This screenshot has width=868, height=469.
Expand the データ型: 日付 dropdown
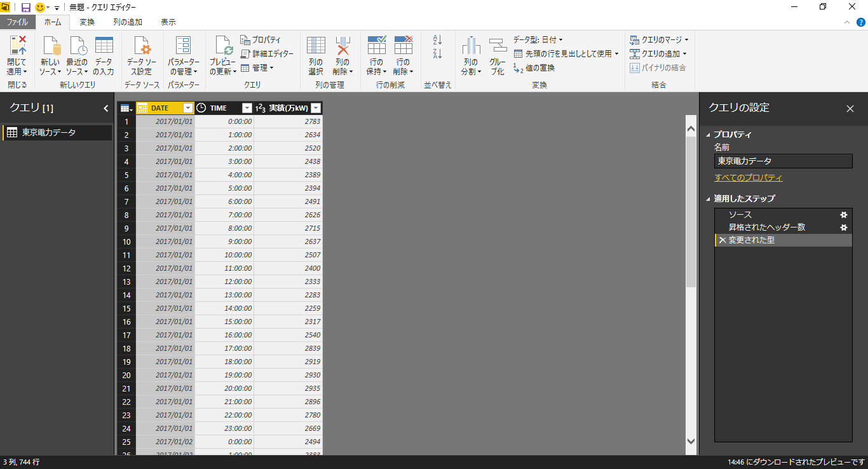[538, 40]
